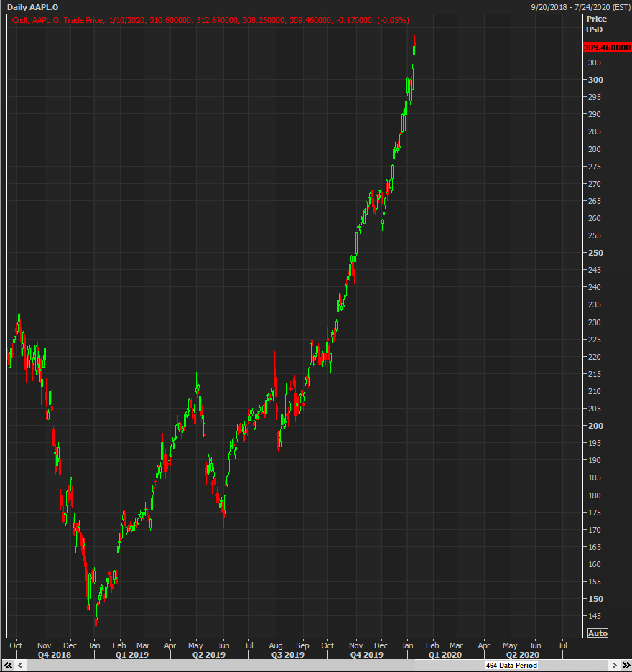Click the 250 price axis label
The width and height of the screenshot is (632, 672).
[x=595, y=253]
